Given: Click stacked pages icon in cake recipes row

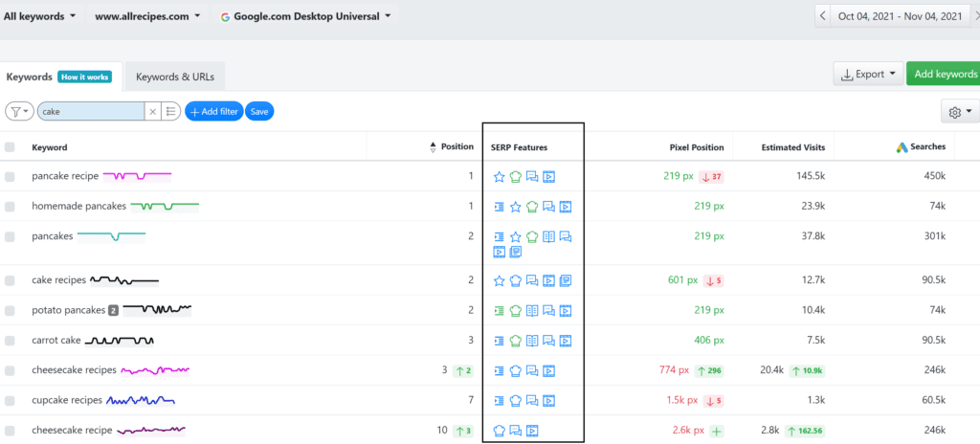Looking at the screenshot, I should (x=566, y=280).
